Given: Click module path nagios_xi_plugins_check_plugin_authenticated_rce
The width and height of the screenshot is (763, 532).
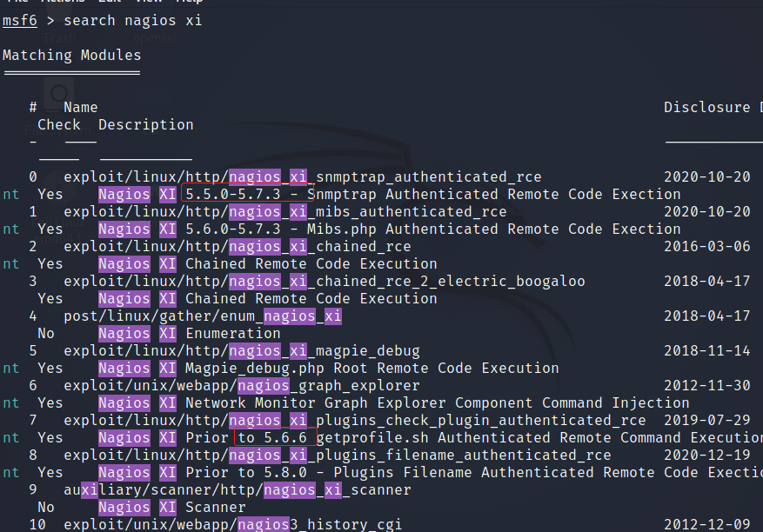Looking at the screenshot, I should coord(355,420).
